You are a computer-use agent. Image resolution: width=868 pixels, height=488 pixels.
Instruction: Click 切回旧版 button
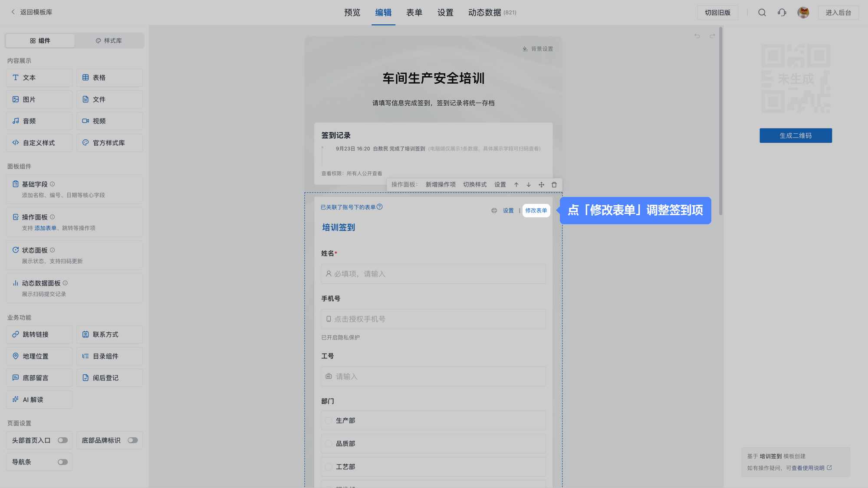pyautogui.click(x=717, y=13)
